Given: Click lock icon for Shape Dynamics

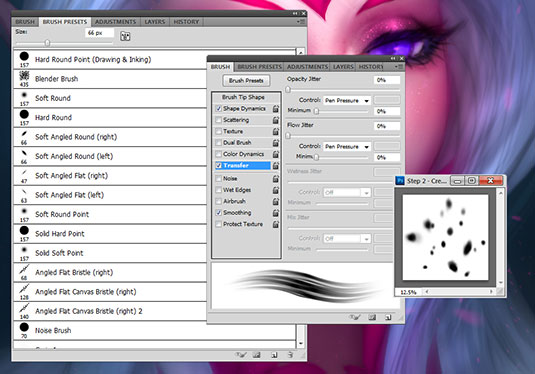Looking at the screenshot, I should pyautogui.click(x=276, y=109).
